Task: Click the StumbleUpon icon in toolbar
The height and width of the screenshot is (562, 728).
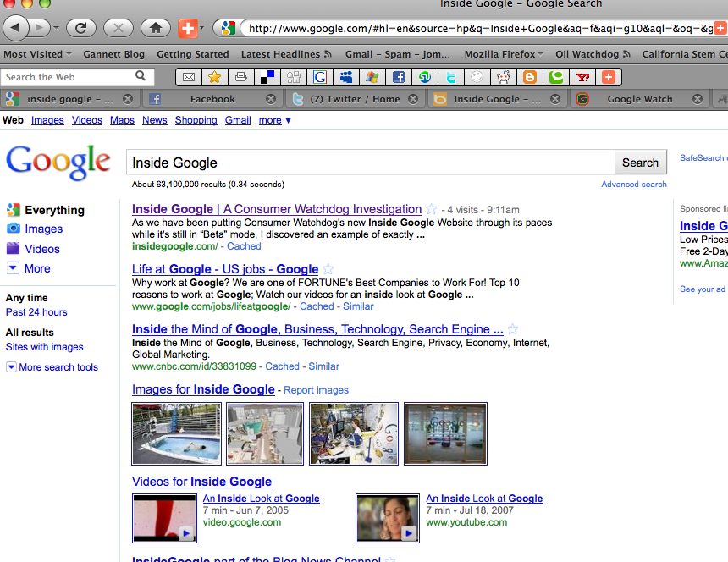Action: [x=425, y=77]
